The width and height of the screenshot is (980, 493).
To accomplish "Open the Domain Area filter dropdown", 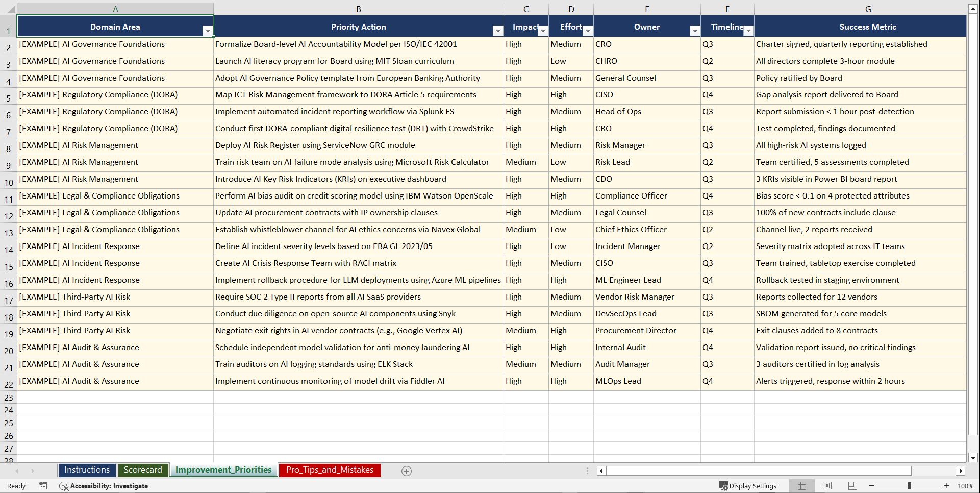I will tap(208, 31).
